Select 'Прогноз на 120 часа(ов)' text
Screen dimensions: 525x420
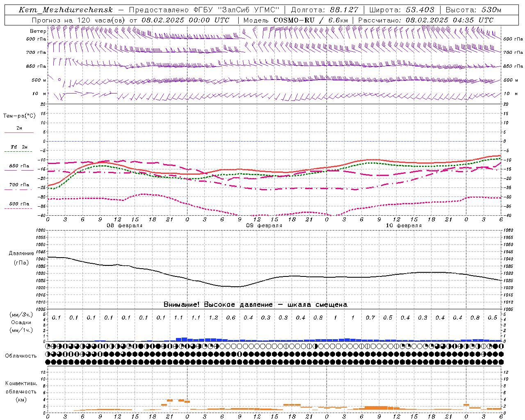coord(79,20)
